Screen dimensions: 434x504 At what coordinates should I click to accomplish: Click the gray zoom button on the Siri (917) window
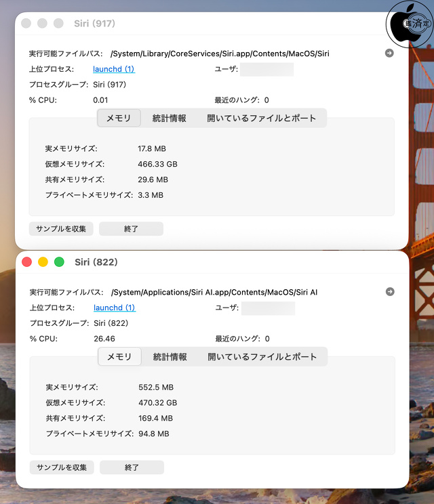[x=58, y=24]
